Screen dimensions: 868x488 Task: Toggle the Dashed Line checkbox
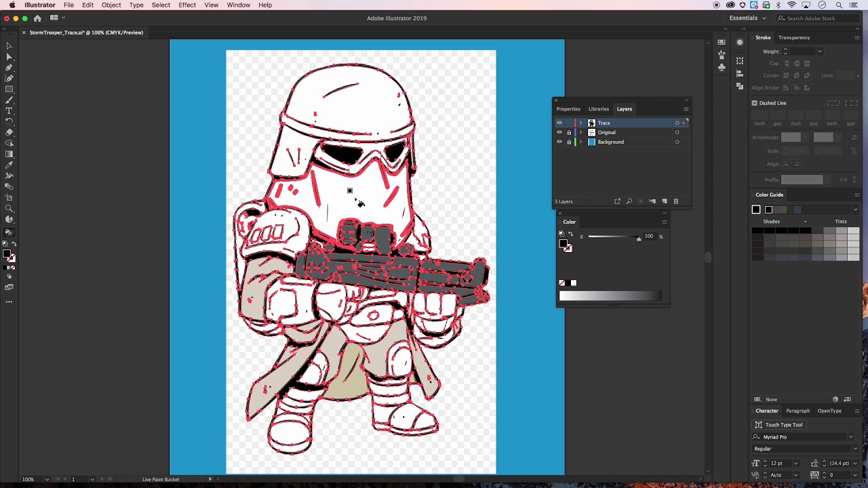click(x=754, y=103)
